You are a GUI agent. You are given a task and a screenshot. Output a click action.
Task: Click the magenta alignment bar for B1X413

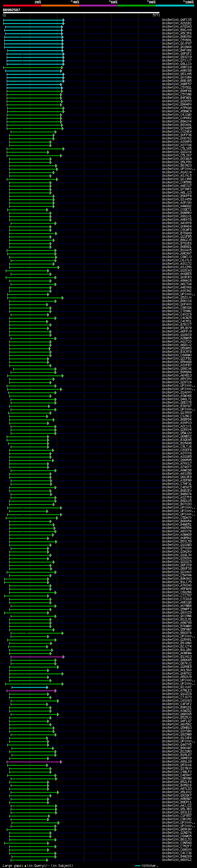[x=37, y=657]
